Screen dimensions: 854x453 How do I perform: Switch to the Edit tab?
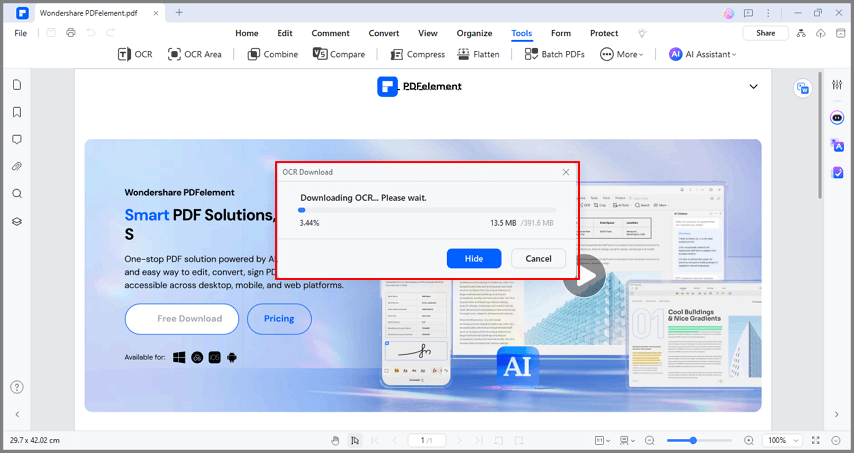[x=285, y=33]
